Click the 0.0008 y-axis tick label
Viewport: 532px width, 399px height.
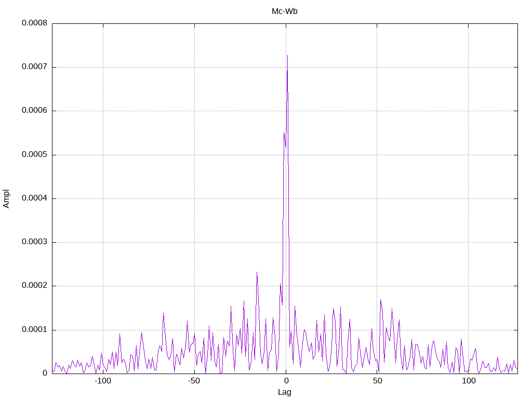pyautogui.click(x=34, y=23)
